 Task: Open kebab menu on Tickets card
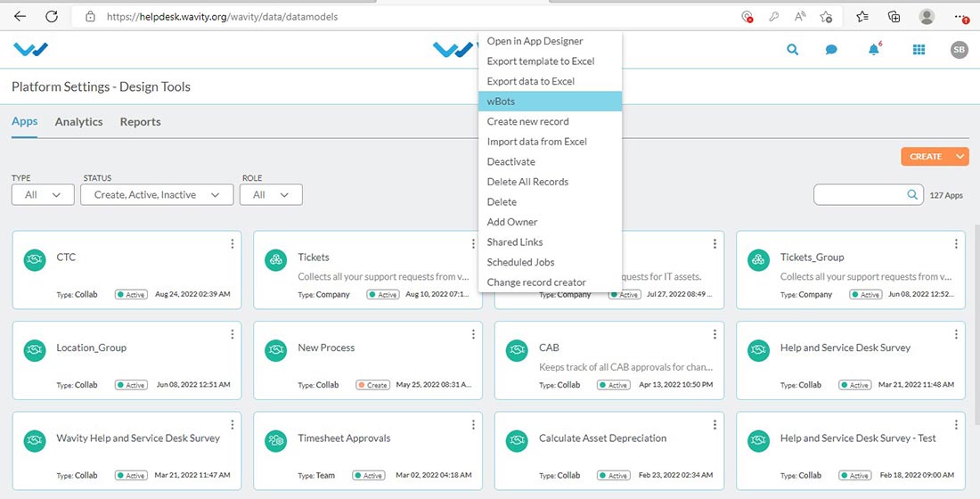coord(473,244)
